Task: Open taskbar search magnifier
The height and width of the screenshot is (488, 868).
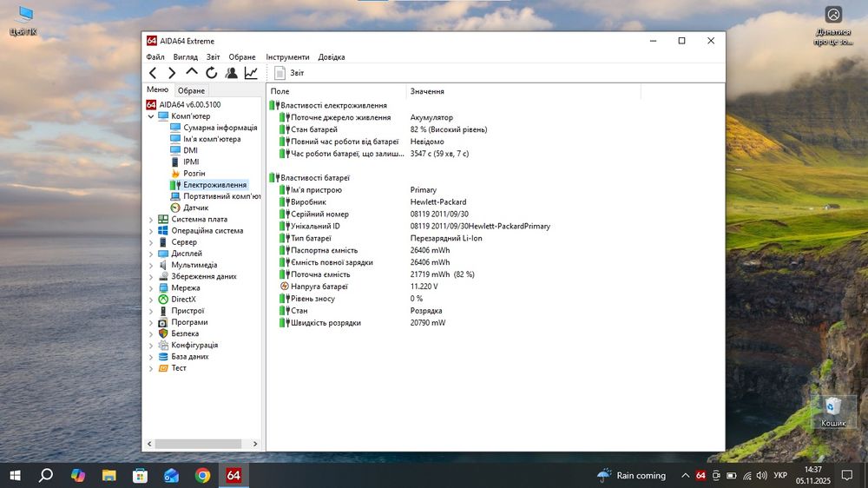Action: (x=47, y=475)
